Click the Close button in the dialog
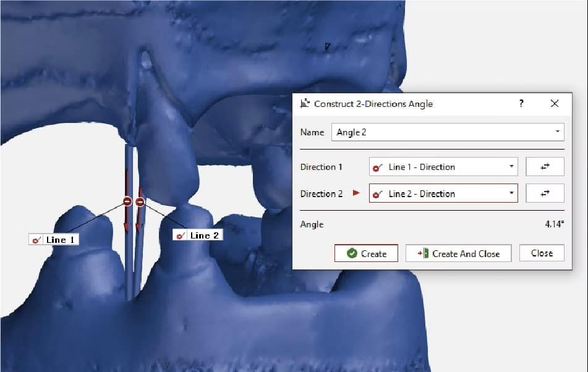This screenshot has width=588, height=372. coord(542,253)
